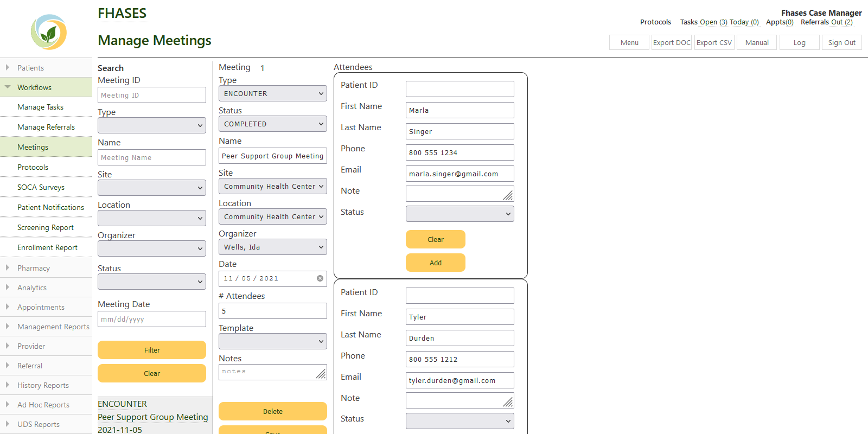Open the Log
The image size is (868, 434).
point(799,42)
